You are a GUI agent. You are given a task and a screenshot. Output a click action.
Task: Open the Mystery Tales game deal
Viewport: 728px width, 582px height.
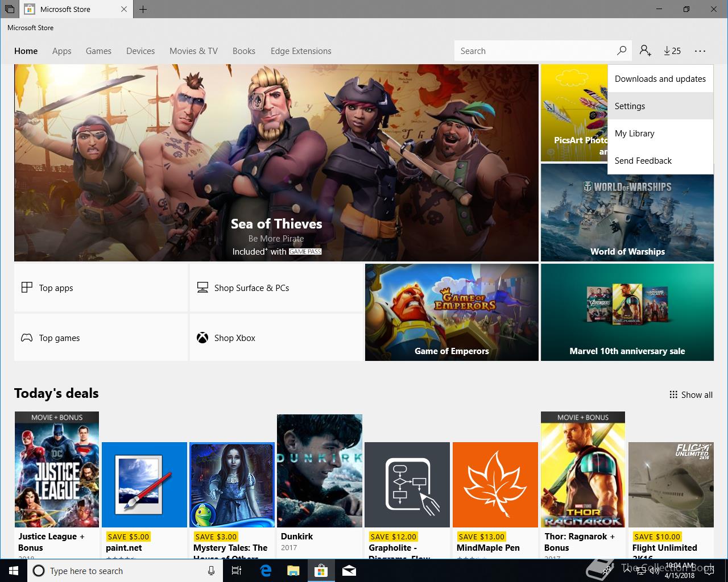(232, 500)
